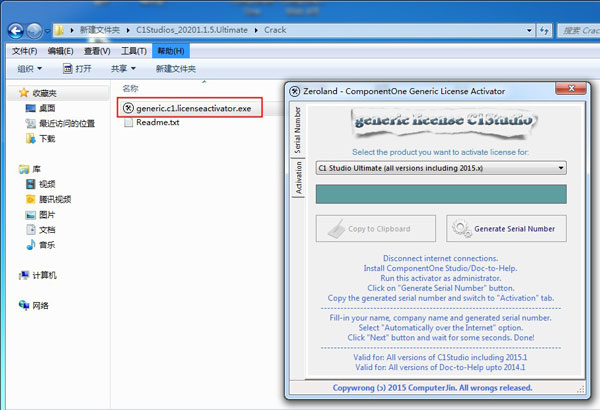600x410 pixels.
Task: Click the generic.c1.licenseactivator.exe file icon
Action: (128, 107)
